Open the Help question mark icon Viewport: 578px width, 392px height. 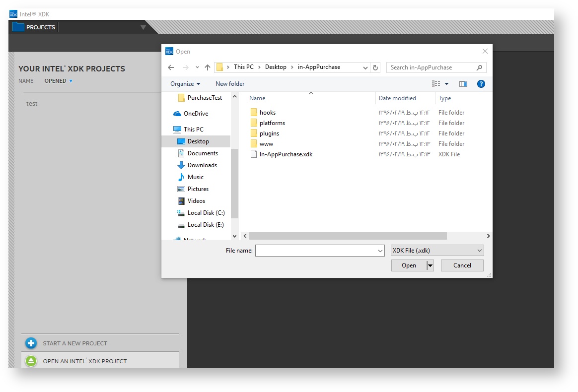[481, 84]
